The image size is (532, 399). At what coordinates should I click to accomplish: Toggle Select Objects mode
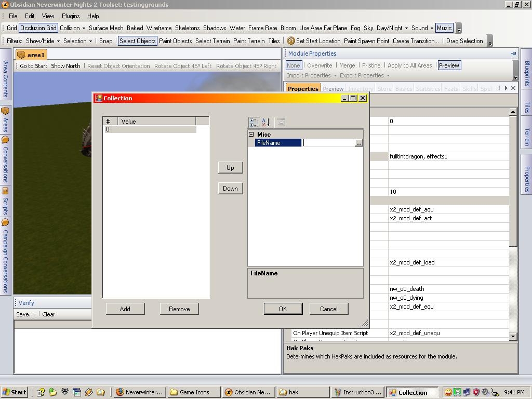coord(138,41)
